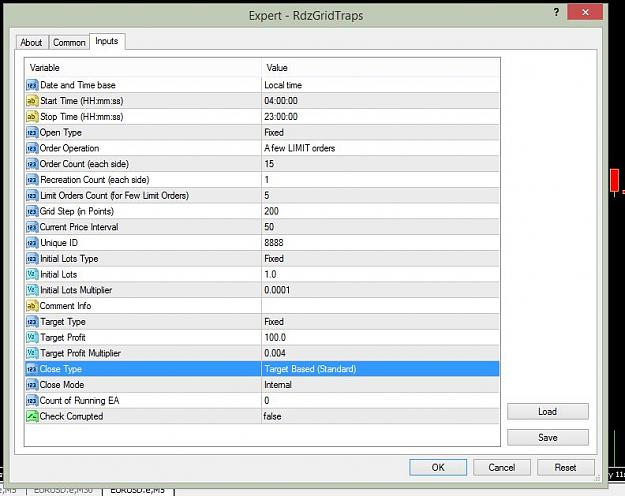Click the empty Comment Info value cell
The height and width of the screenshot is (496, 625).
(380, 306)
